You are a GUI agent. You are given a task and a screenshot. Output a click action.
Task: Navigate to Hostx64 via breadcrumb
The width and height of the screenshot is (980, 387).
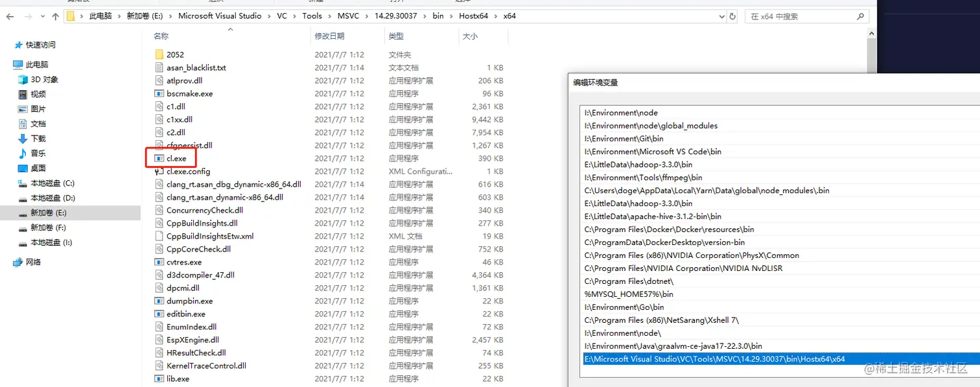pos(475,16)
